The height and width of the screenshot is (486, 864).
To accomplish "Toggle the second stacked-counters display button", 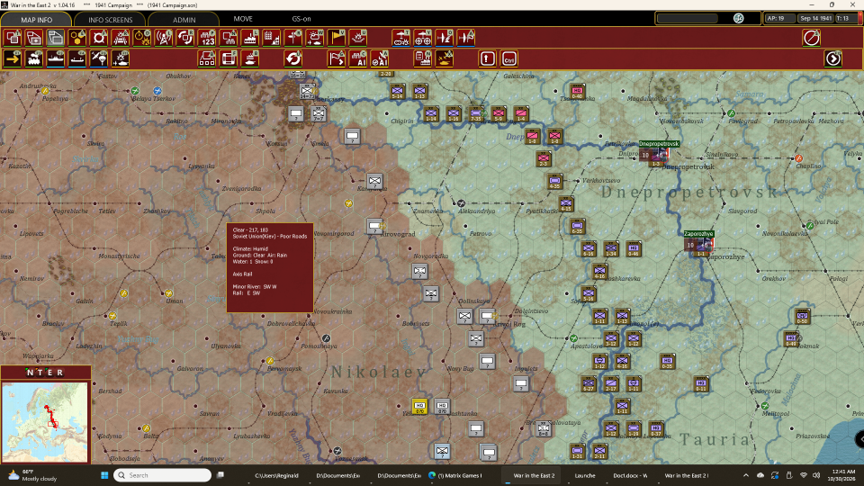I will tap(34, 37).
